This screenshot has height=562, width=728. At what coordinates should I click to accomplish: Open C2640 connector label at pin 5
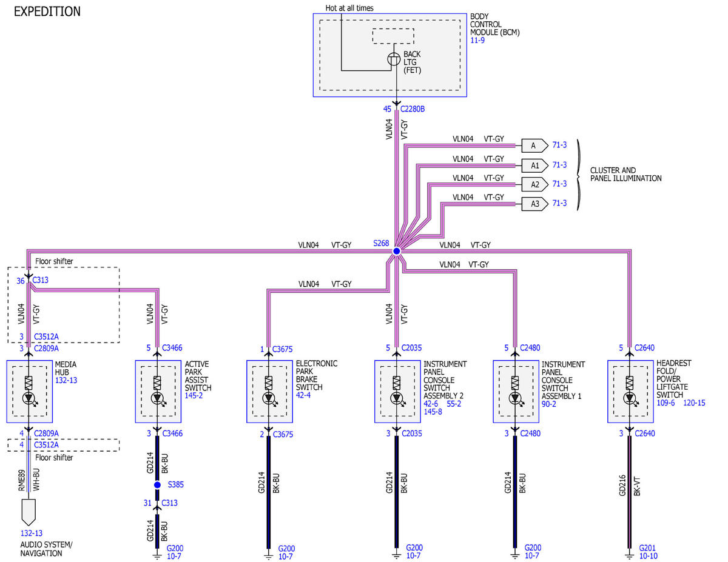pos(645,348)
